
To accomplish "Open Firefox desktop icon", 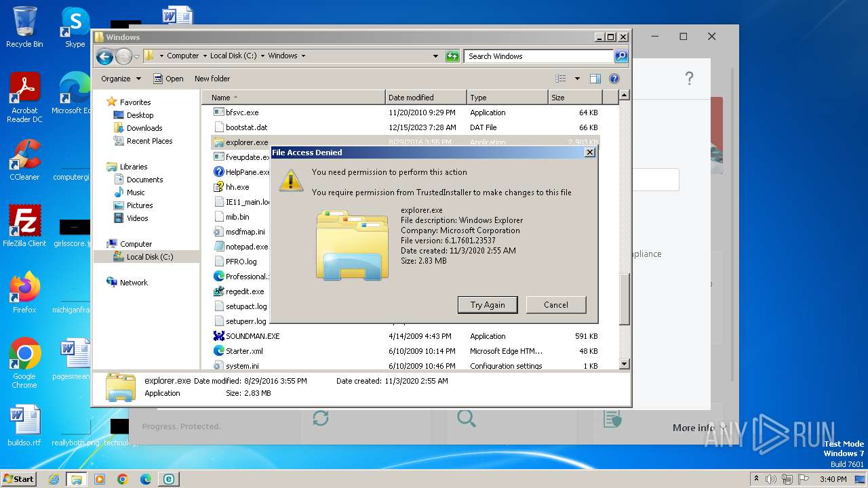I will (24, 293).
